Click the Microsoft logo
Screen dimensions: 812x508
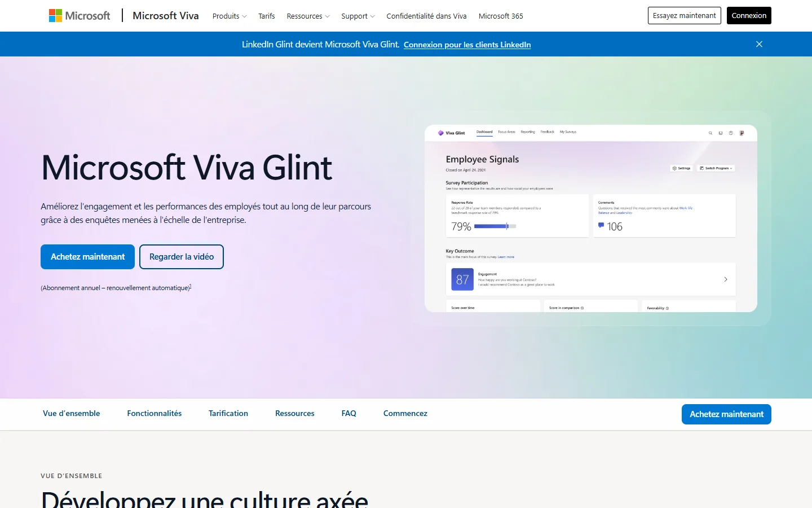click(x=80, y=16)
